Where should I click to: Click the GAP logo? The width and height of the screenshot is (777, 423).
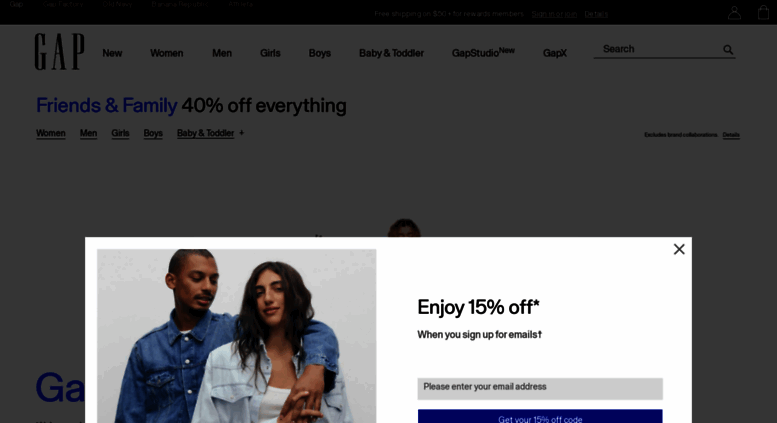pos(59,52)
